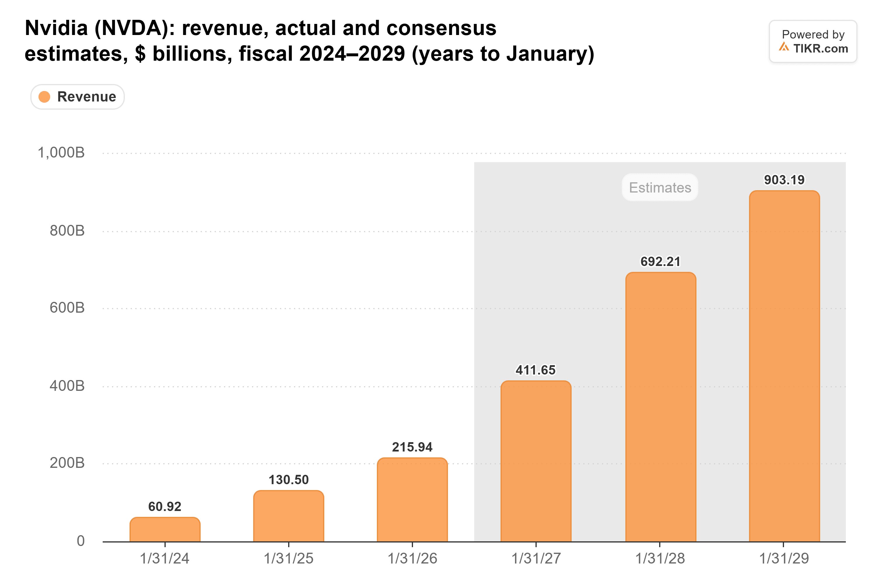
Task: Click the 60.92 value label
Action: tap(165, 507)
